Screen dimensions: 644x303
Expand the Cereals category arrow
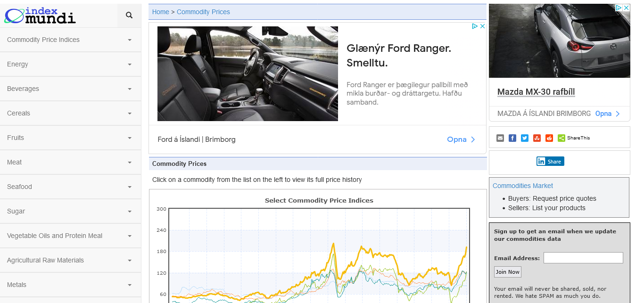(130, 114)
